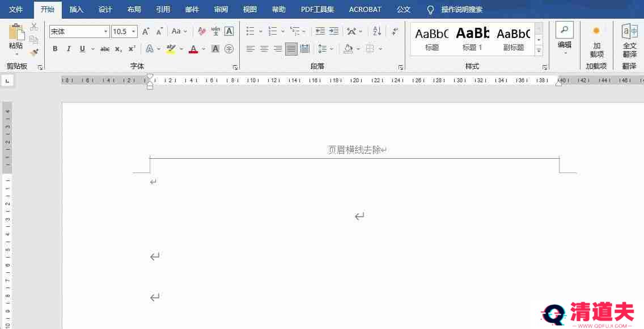Viewport: 644px width, 329px height.
Task: Open the 文件 menu tab
Action: 16,9
